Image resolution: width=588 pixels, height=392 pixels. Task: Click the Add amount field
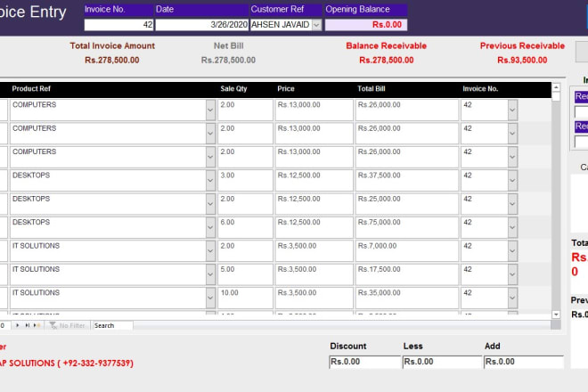pos(523,362)
